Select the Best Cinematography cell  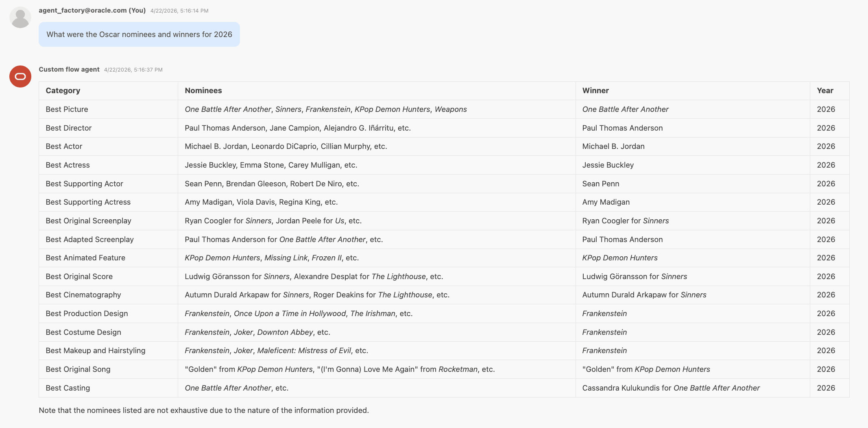(108, 295)
